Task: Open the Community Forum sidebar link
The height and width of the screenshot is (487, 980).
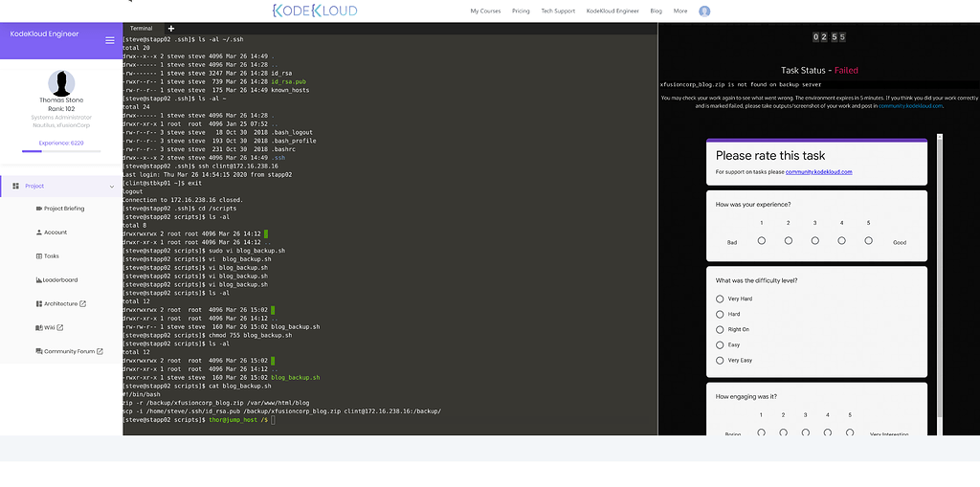Action: click(x=69, y=352)
